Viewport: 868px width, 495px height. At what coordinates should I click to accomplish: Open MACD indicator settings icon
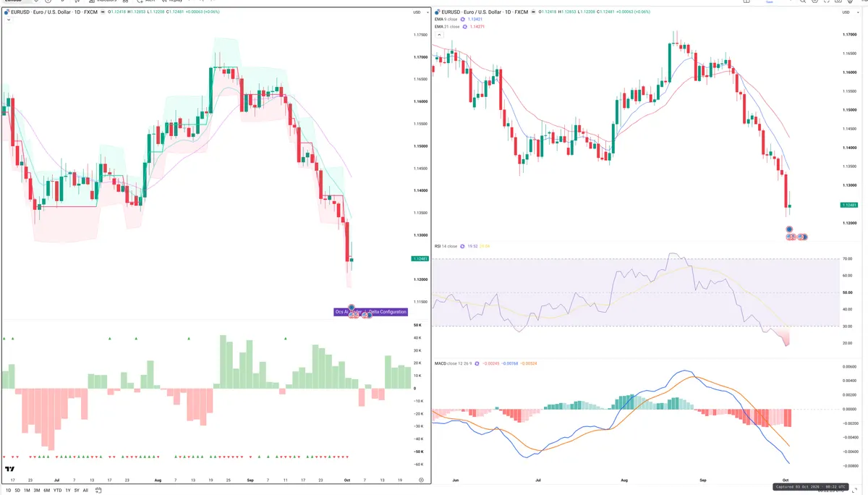click(x=477, y=363)
